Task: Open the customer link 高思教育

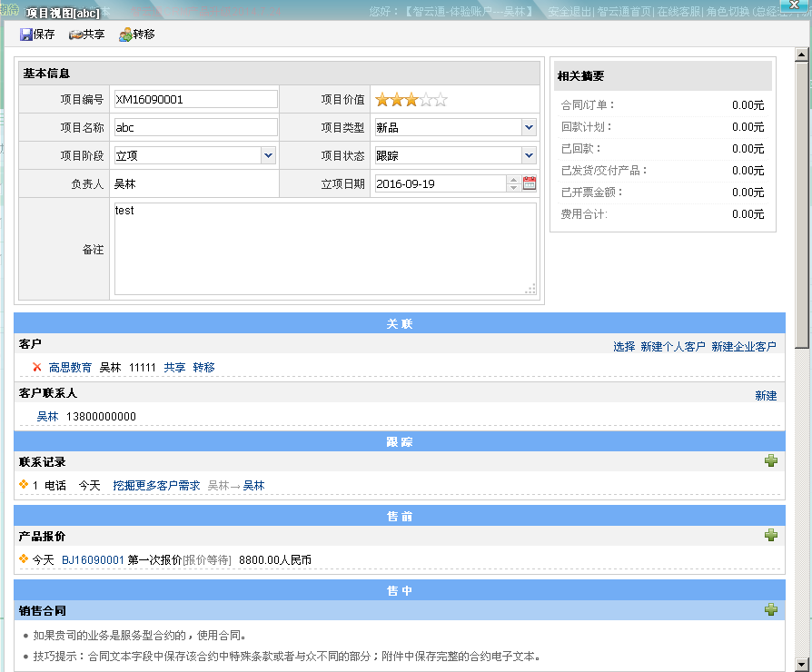Action: click(x=70, y=367)
